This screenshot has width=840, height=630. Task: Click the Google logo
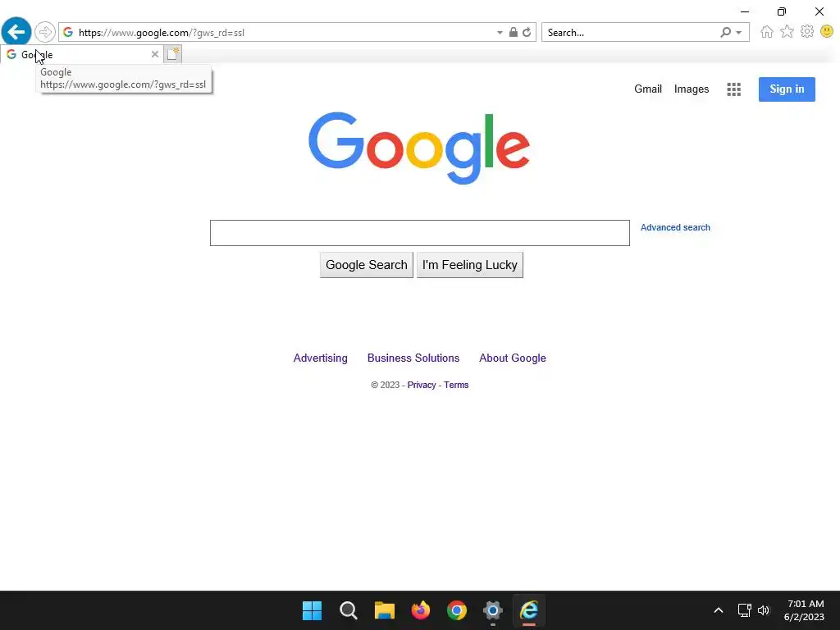pyautogui.click(x=419, y=148)
